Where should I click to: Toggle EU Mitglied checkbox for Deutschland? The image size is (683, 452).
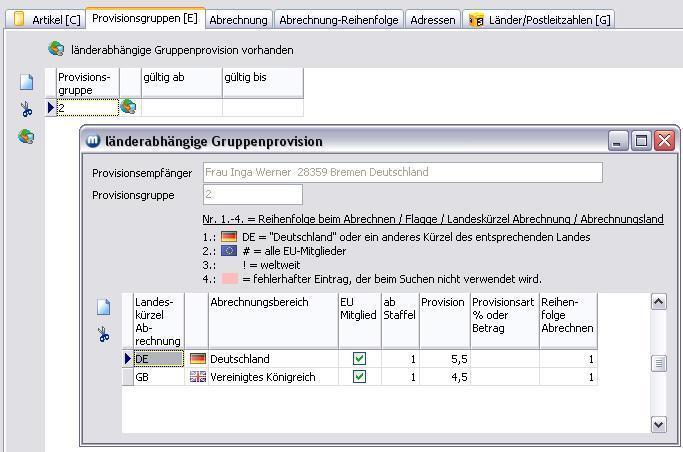(359, 359)
